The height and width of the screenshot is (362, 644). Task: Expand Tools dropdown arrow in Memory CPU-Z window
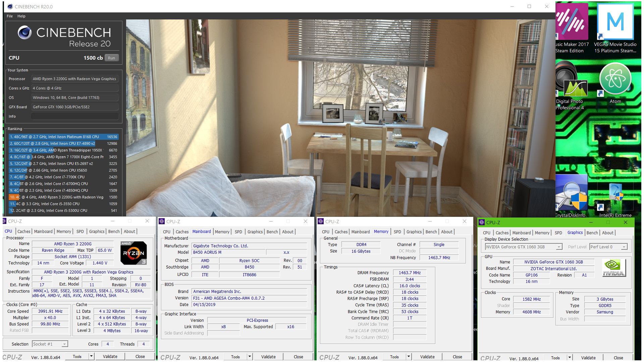pyautogui.click(x=409, y=357)
